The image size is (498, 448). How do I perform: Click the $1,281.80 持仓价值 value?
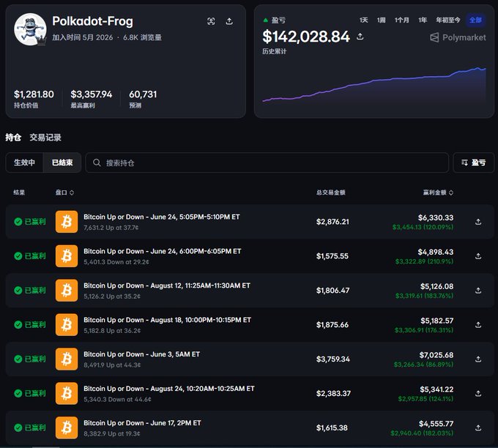34,94
